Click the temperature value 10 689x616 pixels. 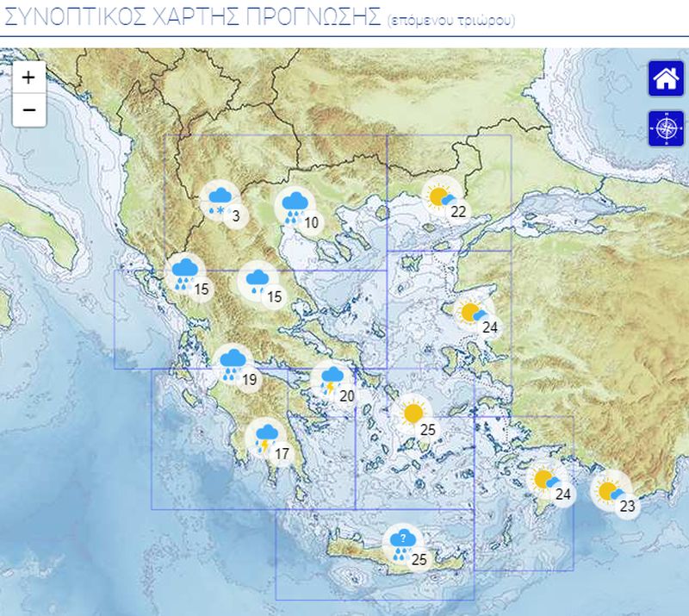point(311,222)
